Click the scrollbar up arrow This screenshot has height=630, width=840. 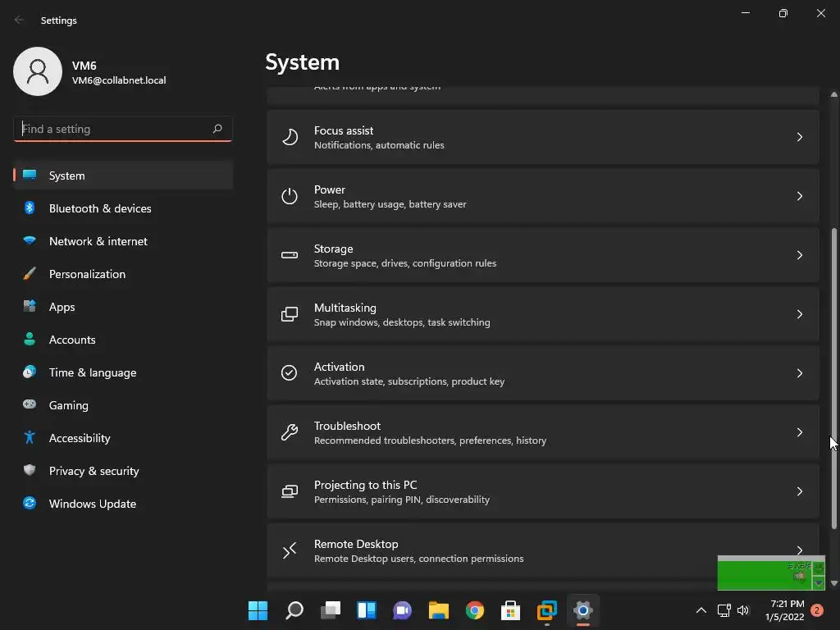click(x=833, y=94)
